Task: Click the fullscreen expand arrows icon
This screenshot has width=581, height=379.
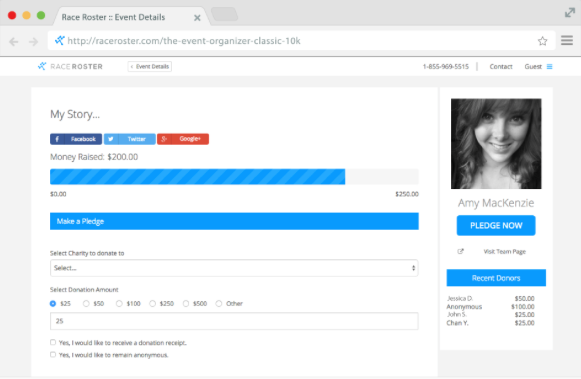Action: [570, 13]
